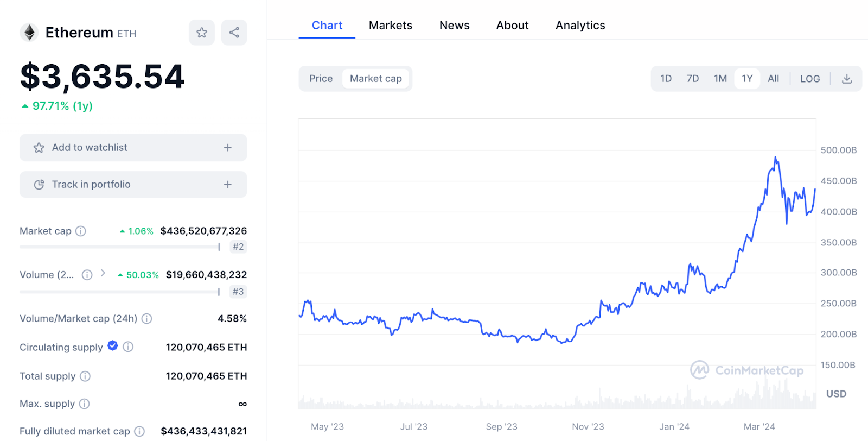Image resolution: width=868 pixels, height=441 pixels.
Task: Click the Market cap rank progress bar
Action: [x=120, y=247]
